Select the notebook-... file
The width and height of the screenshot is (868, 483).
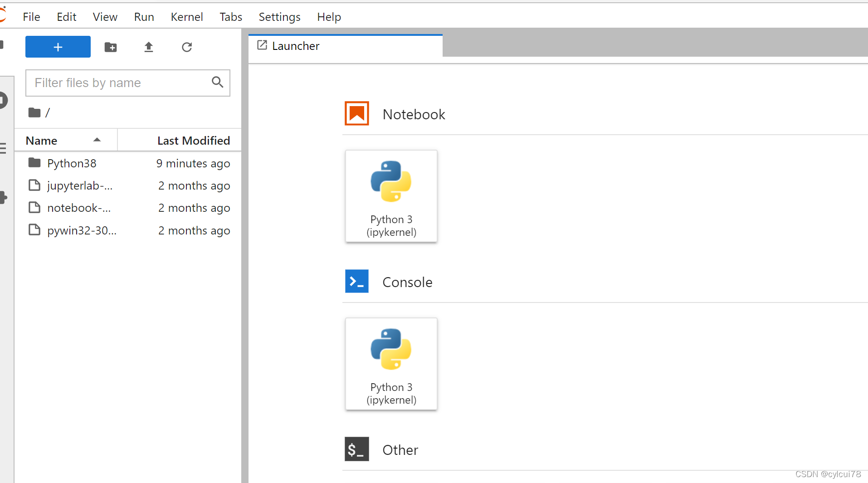pyautogui.click(x=128, y=208)
